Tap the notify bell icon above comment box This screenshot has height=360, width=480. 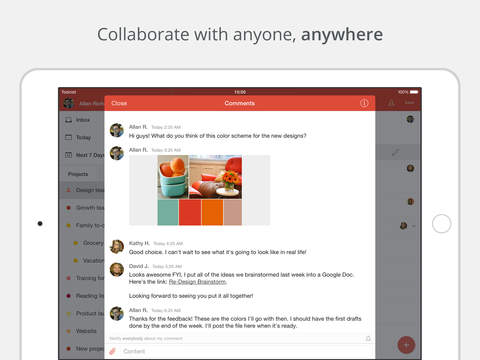[368, 339]
